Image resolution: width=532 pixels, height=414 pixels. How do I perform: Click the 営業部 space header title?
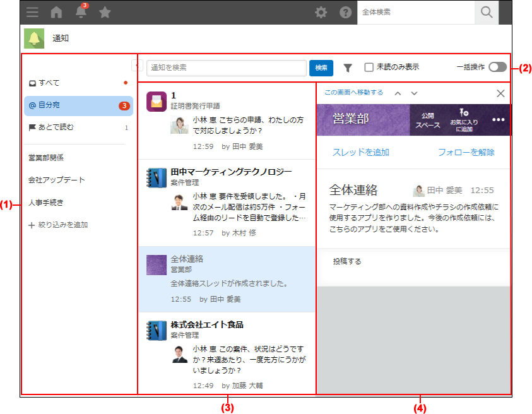[351, 119]
